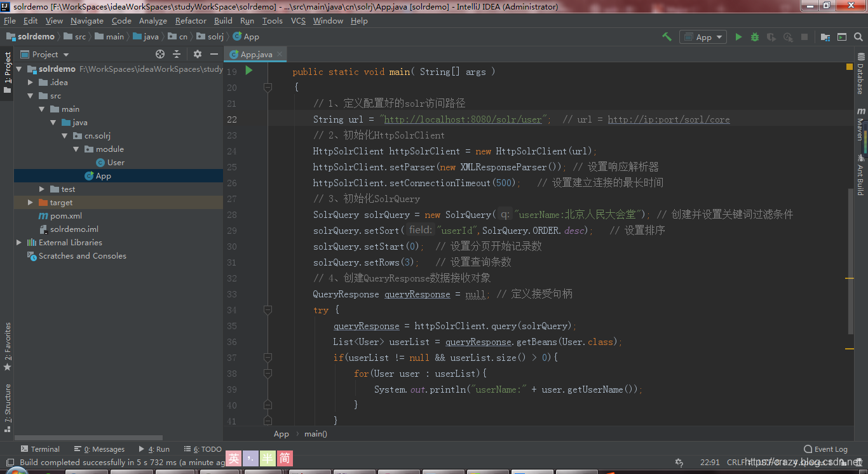Viewport: 868px width, 474px height.
Task: Click the collapse-all icon in Project panel
Action: click(176, 54)
